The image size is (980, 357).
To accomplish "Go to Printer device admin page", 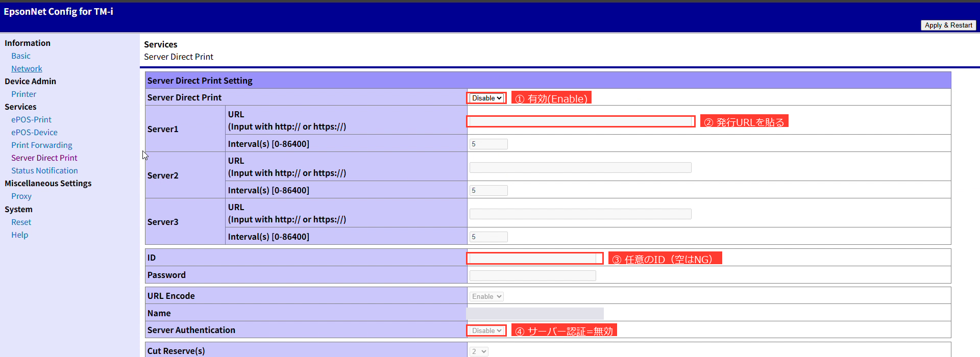I will coord(24,94).
